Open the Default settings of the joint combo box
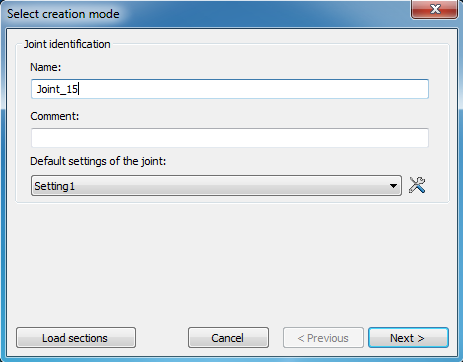 (x=216, y=186)
